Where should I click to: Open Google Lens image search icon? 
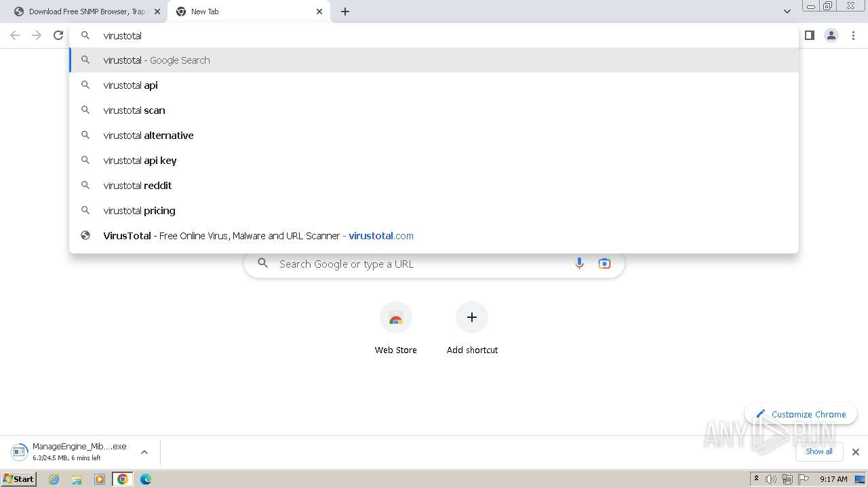pos(604,264)
